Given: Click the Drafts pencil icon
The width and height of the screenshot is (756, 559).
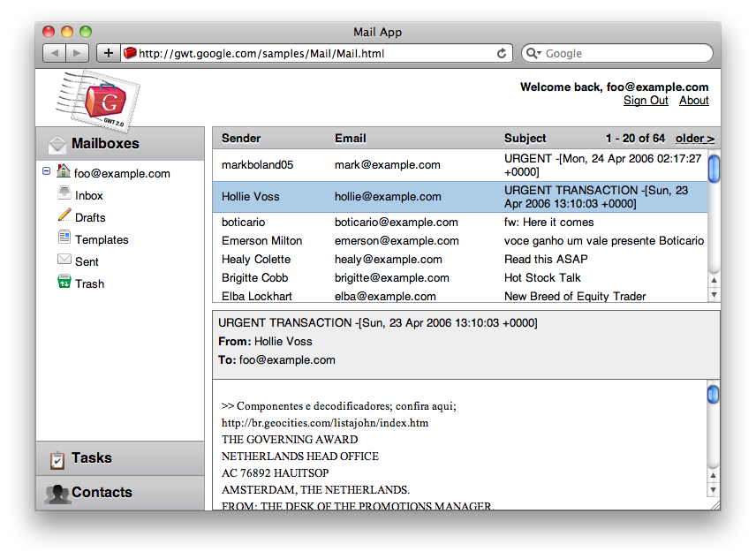Looking at the screenshot, I should 64,215.
